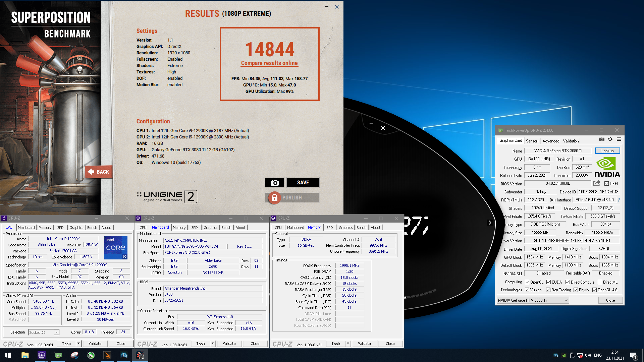Viewport: 644px width, 362px height.
Task: Open blue gauge app icon in taskbar
Action: 123,355
